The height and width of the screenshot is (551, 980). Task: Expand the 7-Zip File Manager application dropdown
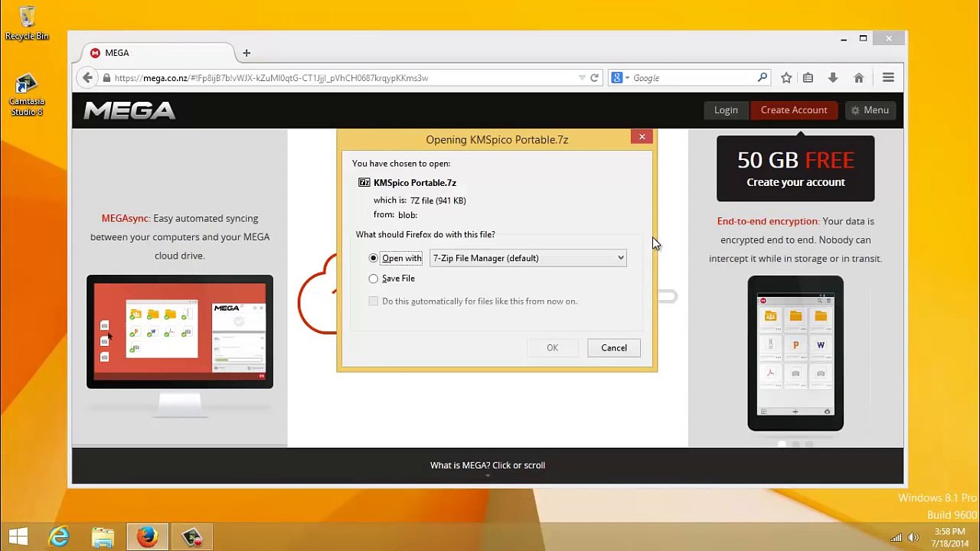click(x=528, y=258)
